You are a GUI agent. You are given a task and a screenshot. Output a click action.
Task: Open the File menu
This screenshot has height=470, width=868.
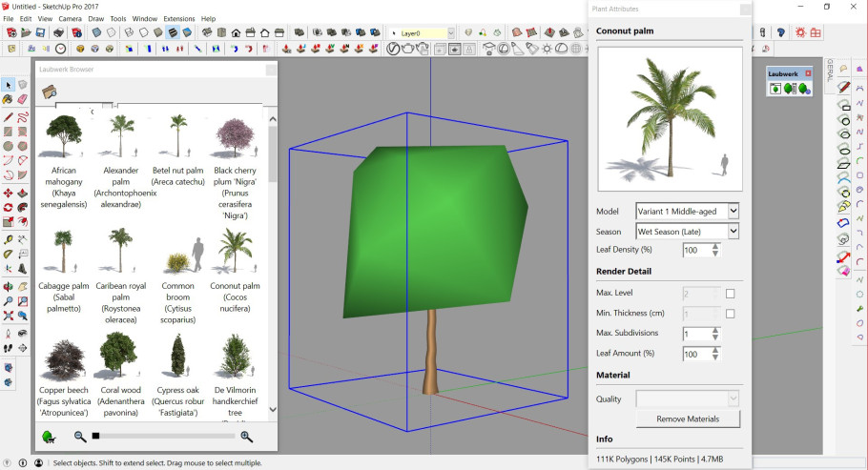pyautogui.click(x=9, y=19)
